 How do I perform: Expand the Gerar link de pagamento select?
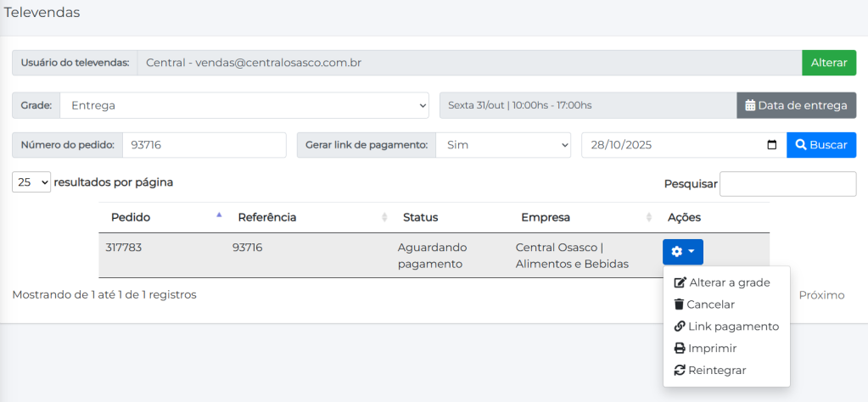(503, 145)
